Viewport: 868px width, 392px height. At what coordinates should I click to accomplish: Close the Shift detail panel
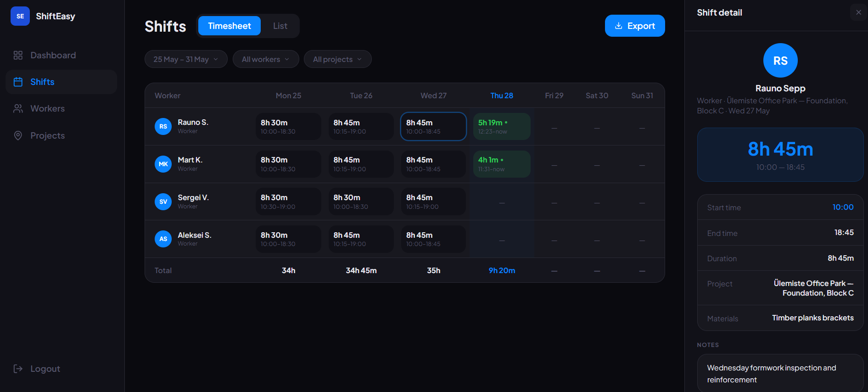pyautogui.click(x=858, y=12)
